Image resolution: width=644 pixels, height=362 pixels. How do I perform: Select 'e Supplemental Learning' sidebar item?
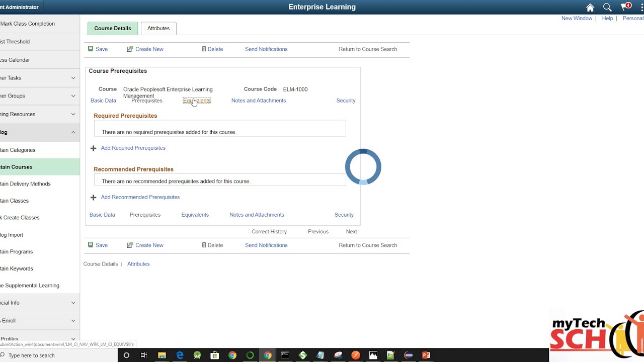coord(40,286)
